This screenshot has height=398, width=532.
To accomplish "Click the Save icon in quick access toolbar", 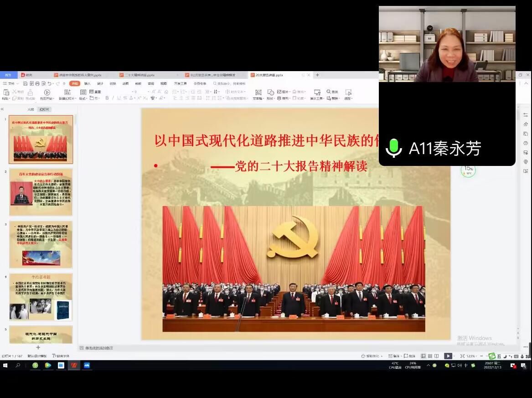I will 26,84.
